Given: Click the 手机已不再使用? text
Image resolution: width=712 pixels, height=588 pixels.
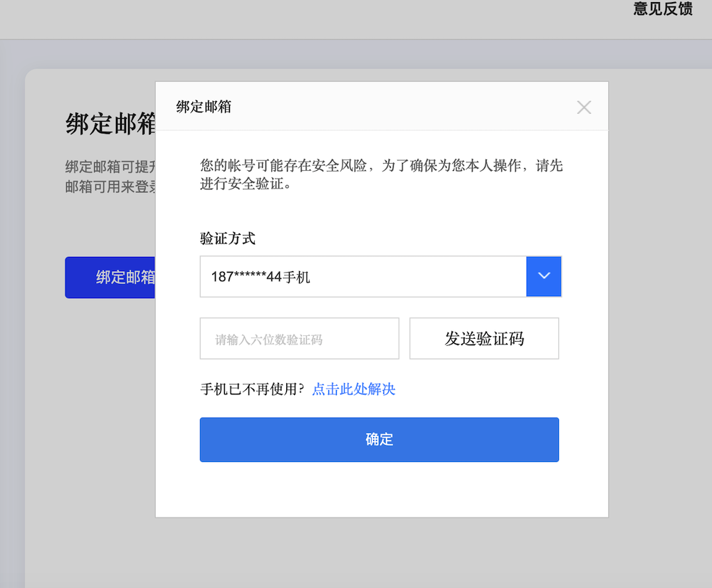Looking at the screenshot, I should click(x=252, y=389).
